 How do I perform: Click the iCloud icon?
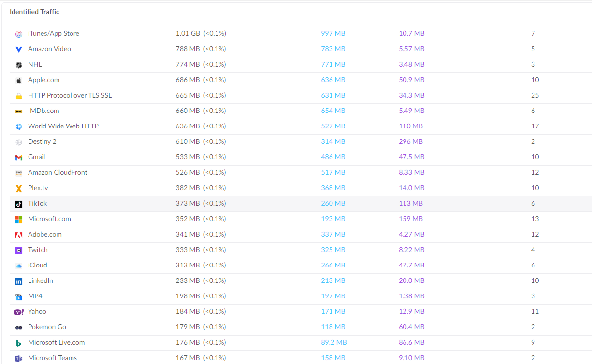coord(18,266)
